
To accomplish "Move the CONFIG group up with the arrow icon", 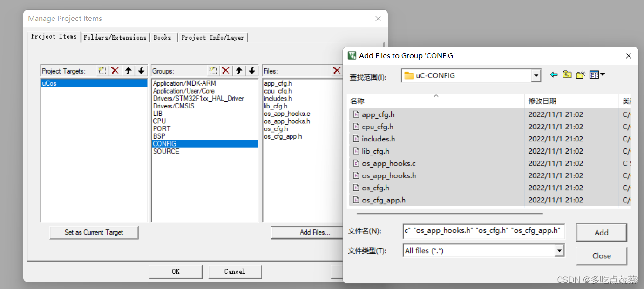I will [238, 70].
